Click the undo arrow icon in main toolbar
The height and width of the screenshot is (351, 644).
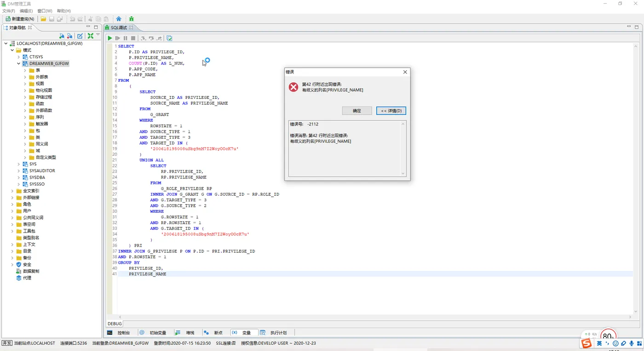click(72, 19)
